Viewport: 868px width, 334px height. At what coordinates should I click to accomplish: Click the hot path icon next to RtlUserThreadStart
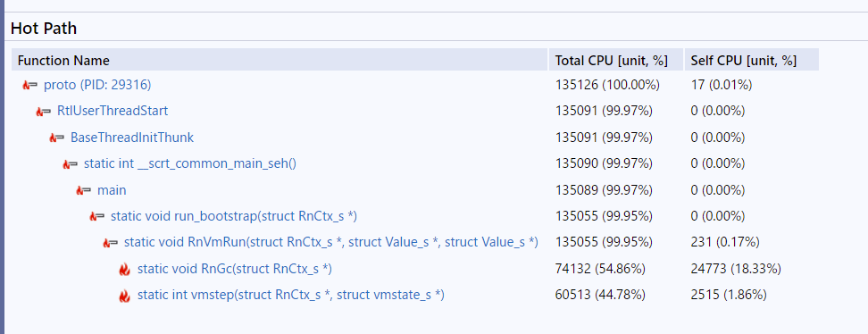43,112
